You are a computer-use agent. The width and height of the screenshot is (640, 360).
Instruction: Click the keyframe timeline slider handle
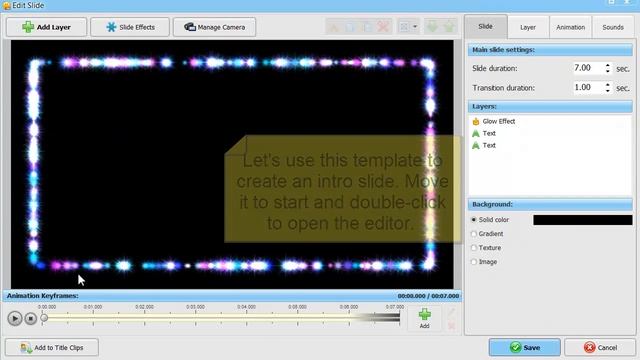point(44,317)
